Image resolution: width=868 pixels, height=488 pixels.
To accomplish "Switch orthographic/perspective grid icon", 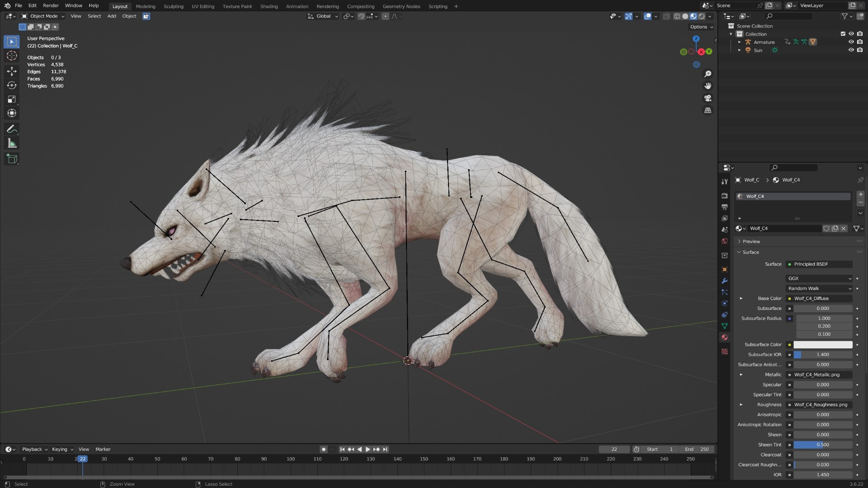I will pos(708,110).
